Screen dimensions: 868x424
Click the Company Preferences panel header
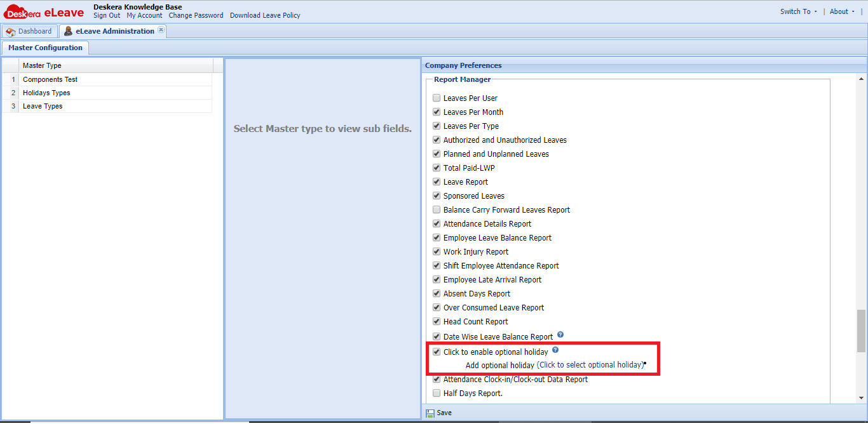(x=644, y=65)
